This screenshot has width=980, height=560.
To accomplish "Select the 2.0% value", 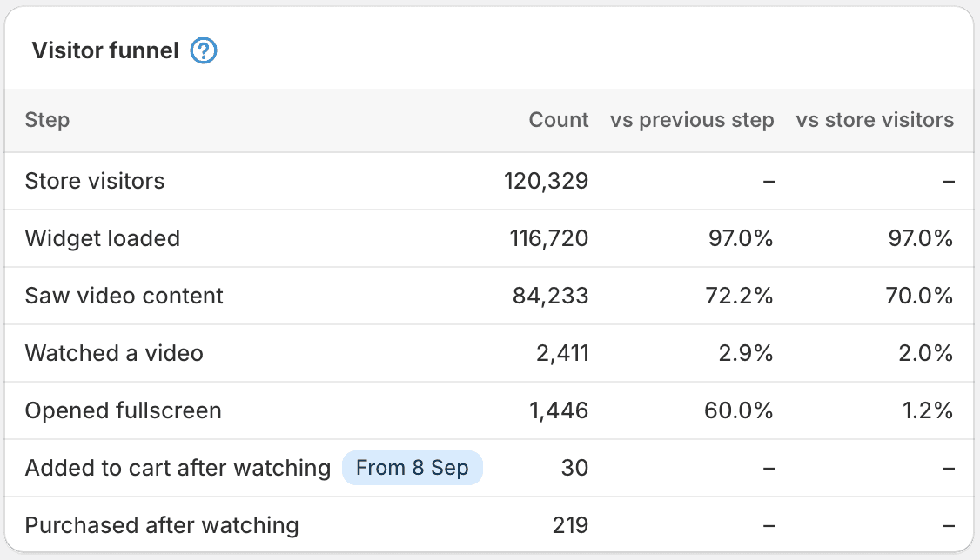I will coord(925,353).
